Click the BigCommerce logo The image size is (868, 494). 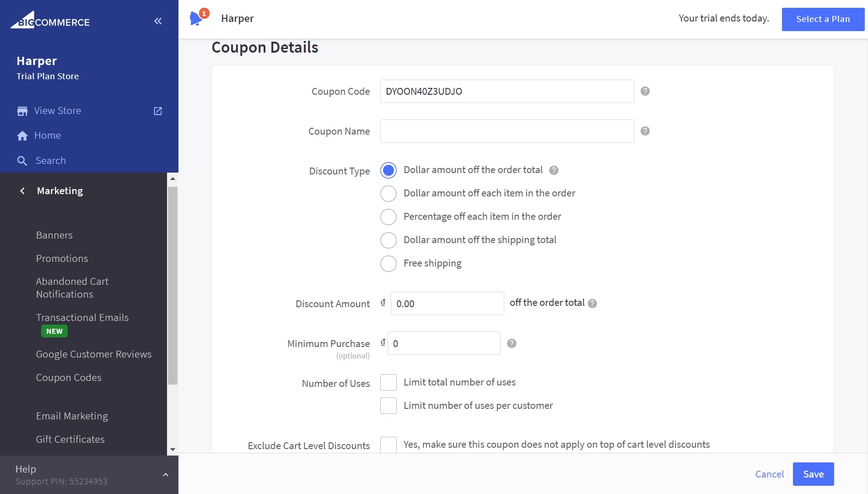tap(50, 21)
